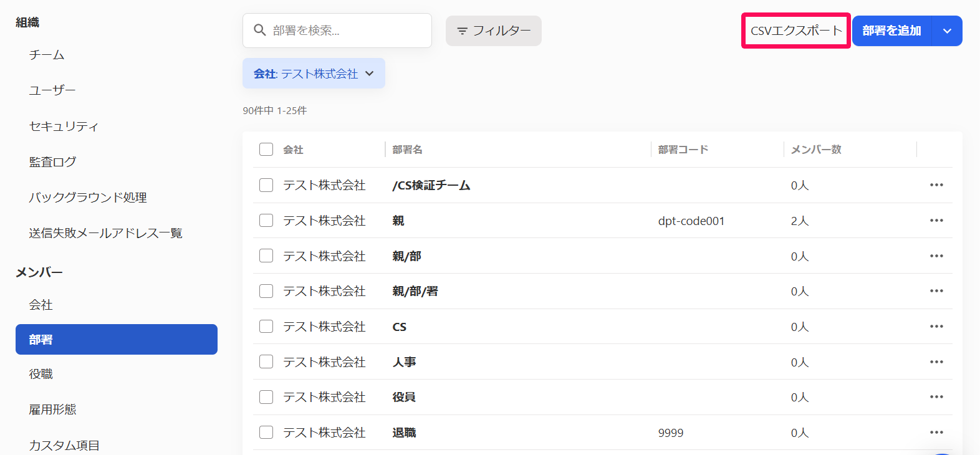Screen dimensions: 980x455
Task: Click the 会社 column header
Action: (293, 150)
